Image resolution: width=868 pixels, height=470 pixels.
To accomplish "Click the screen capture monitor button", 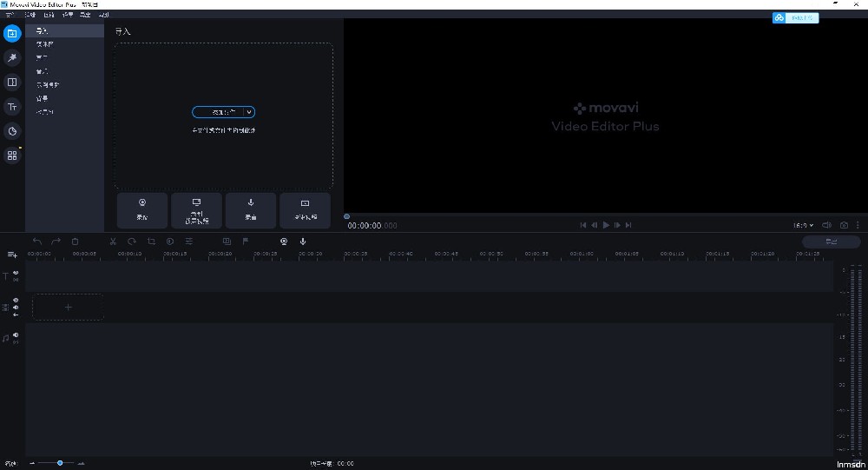I will pyautogui.click(x=196, y=210).
